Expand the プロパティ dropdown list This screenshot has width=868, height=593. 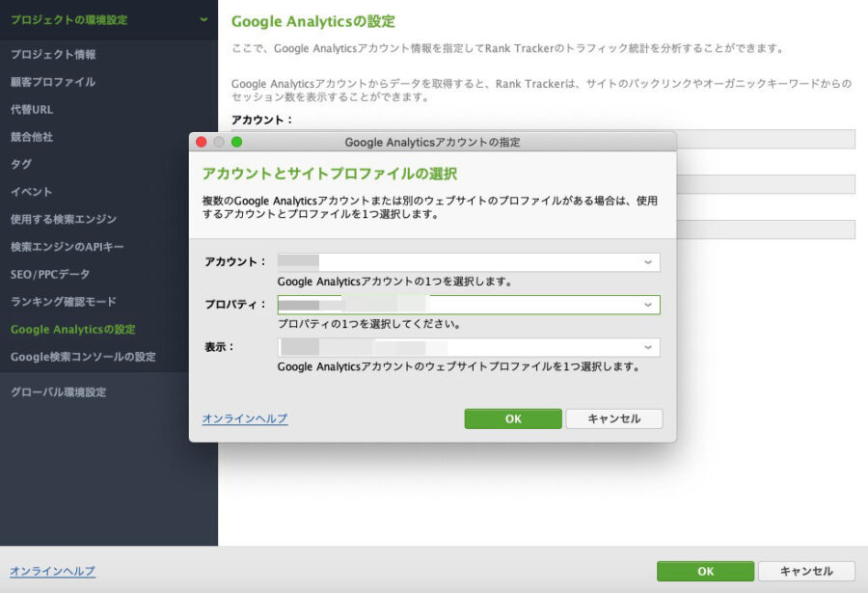click(469, 305)
